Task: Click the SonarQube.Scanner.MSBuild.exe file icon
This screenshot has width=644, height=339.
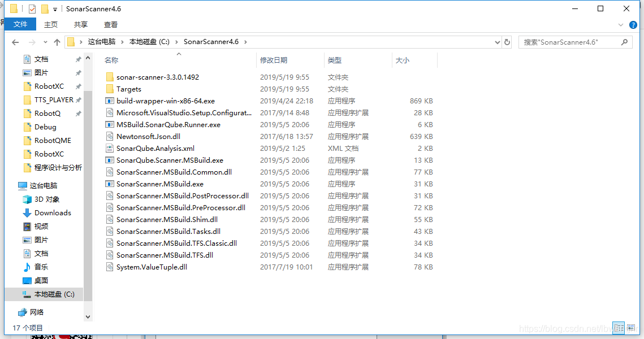Action: [110, 160]
